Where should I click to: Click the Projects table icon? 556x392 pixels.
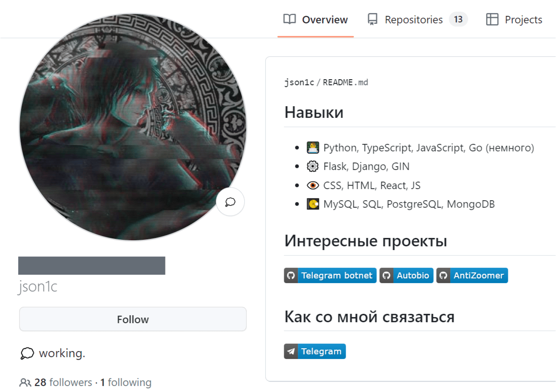pyautogui.click(x=492, y=20)
